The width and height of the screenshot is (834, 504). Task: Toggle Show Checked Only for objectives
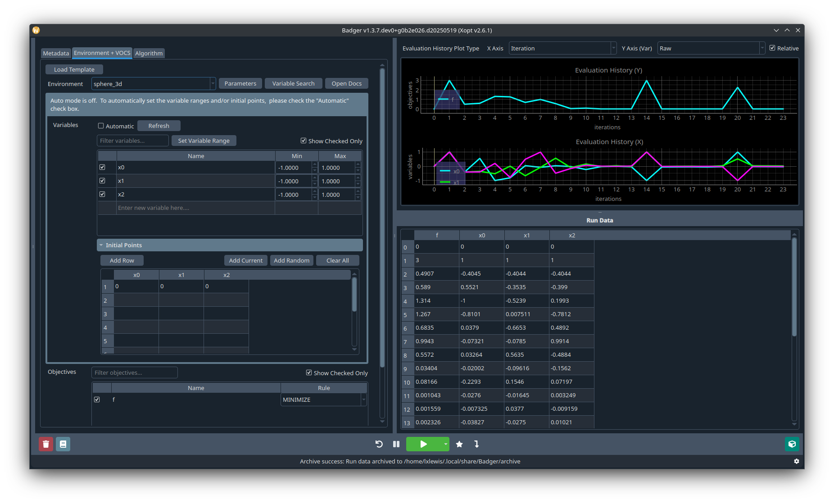(309, 373)
